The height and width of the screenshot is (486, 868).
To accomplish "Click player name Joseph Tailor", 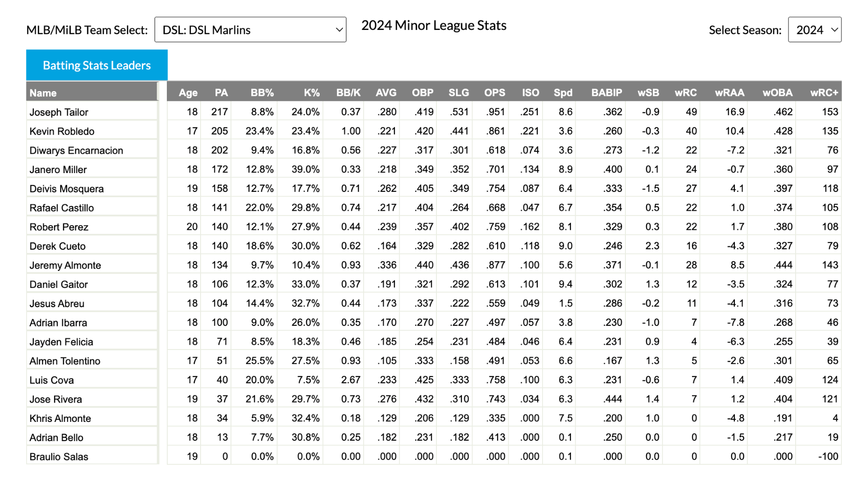I will coord(59,112).
